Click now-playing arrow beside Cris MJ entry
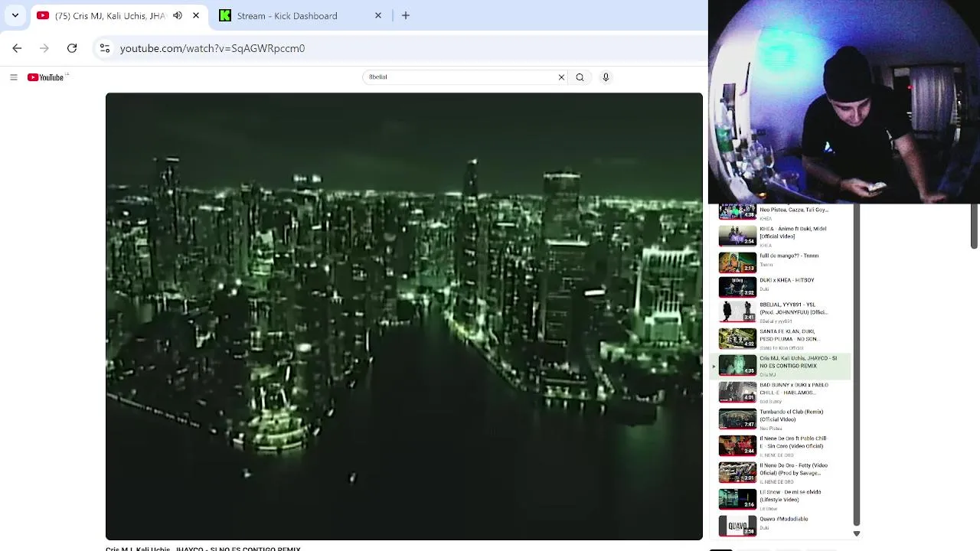980x551 pixels. coord(714,367)
